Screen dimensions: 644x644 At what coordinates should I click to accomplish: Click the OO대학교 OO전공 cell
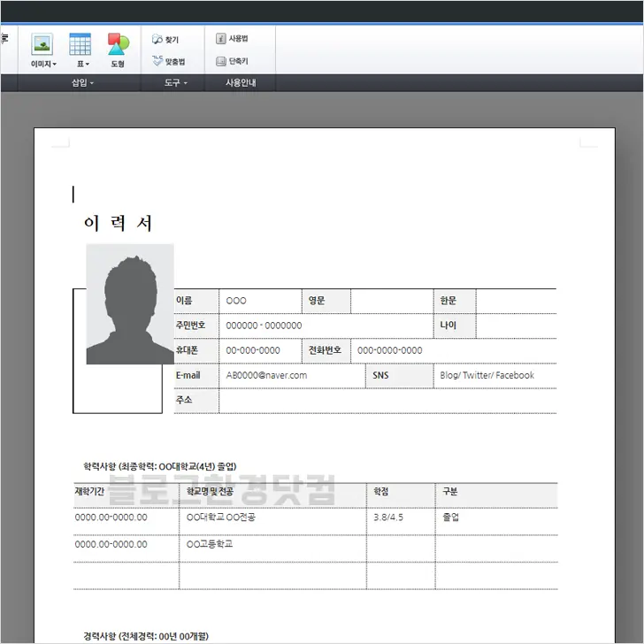[x=272, y=521]
